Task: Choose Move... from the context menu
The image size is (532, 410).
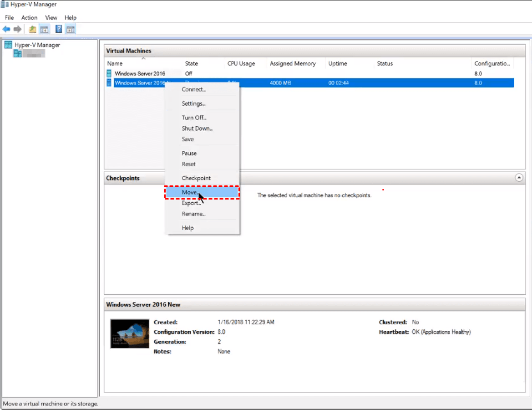Action: click(x=202, y=192)
